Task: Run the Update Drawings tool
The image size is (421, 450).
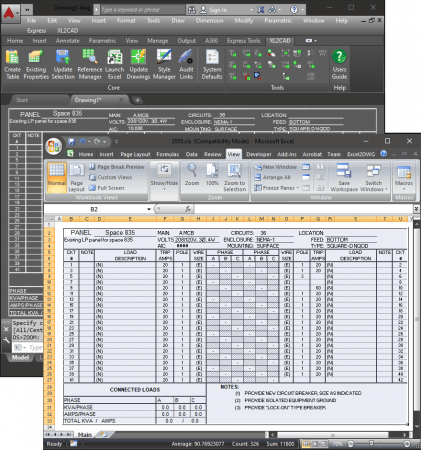Action: [138, 64]
